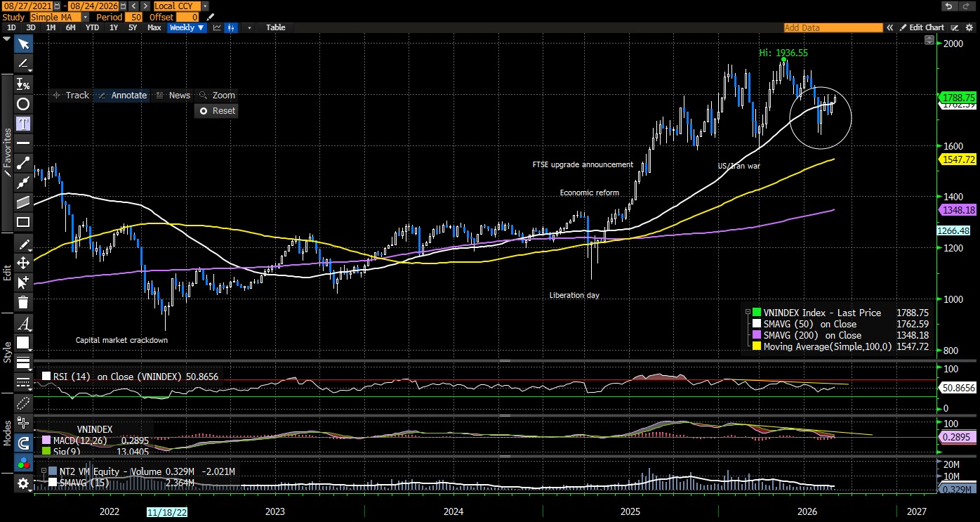Collapse the Add Data panel chevrons
The image size is (980, 522).
[x=890, y=27]
